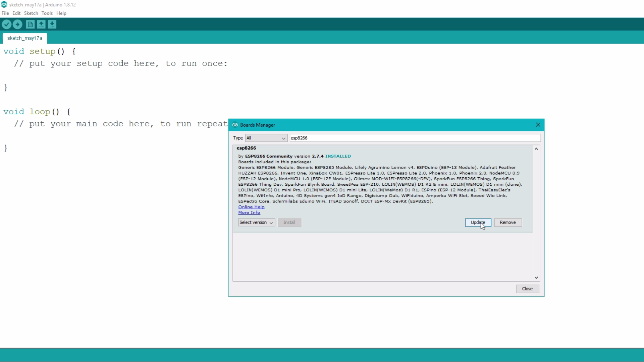Image resolution: width=644 pixels, height=362 pixels.
Task: Open the More Info link
Action: 249,213
